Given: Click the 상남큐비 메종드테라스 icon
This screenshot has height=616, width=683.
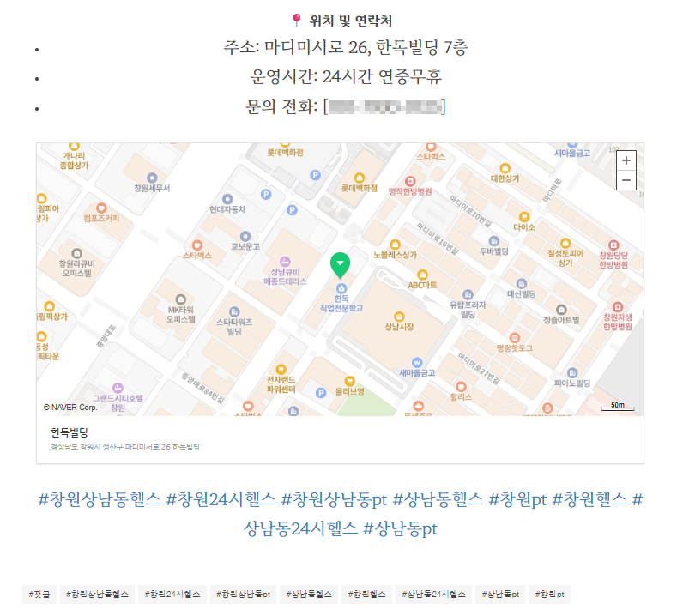Looking at the screenshot, I should [285, 262].
